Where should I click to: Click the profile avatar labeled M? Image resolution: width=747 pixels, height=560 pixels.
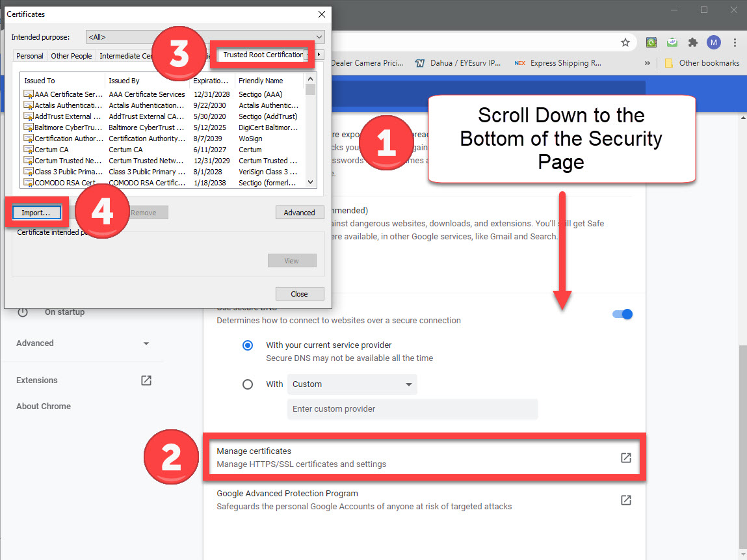714,42
